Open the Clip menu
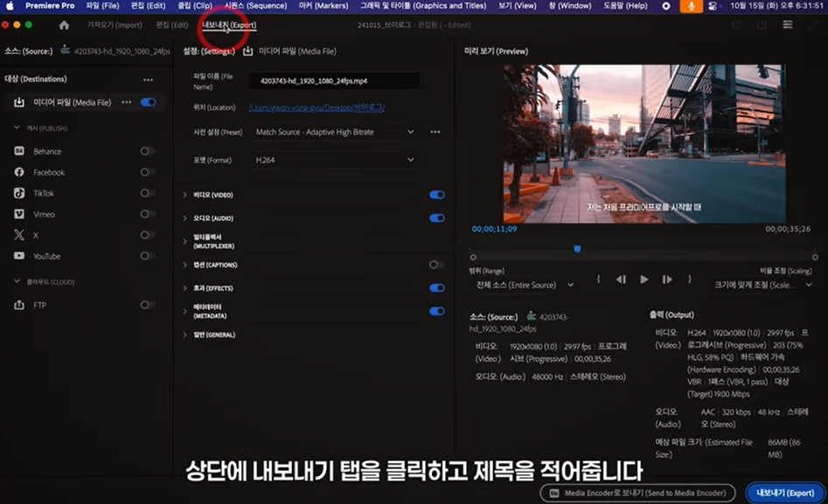 click(195, 6)
